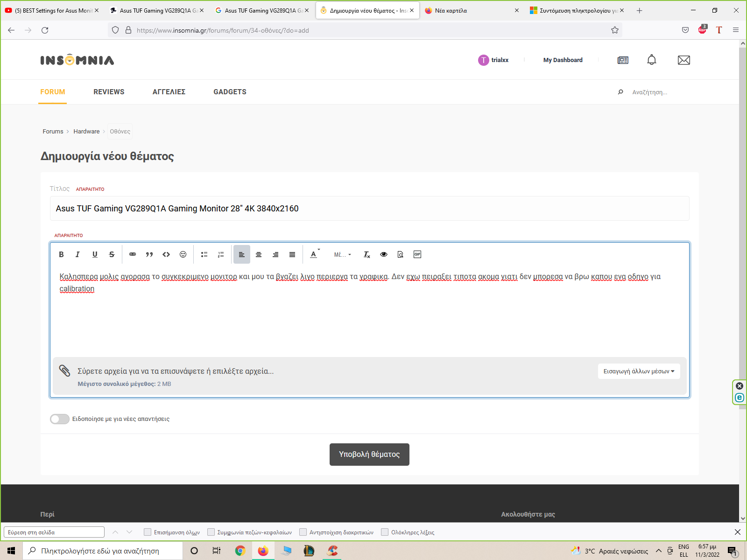Screen dimensions: 747x560
Task: Open the messages envelope
Action: 684,60
